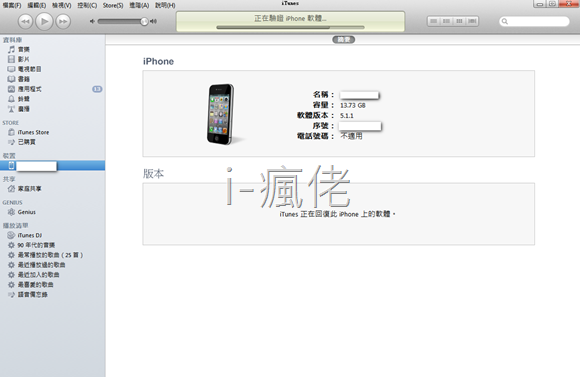Open the 音樂 music library
The height and width of the screenshot is (377, 580).
24,50
